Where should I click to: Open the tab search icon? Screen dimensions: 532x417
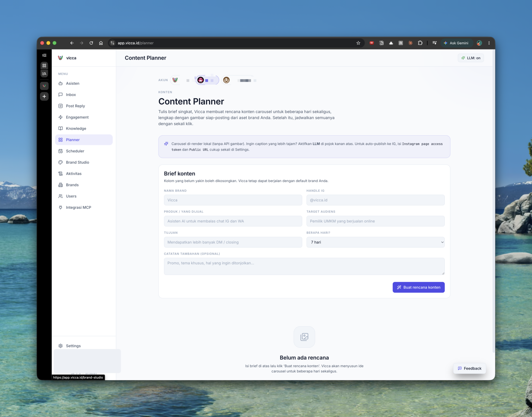click(x=44, y=73)
